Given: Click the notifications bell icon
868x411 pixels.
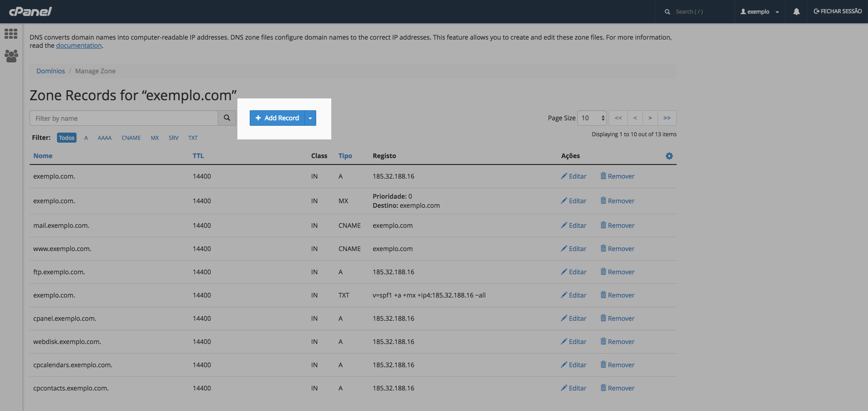Looking at the screenshot, I should click(x=796, y=12).
